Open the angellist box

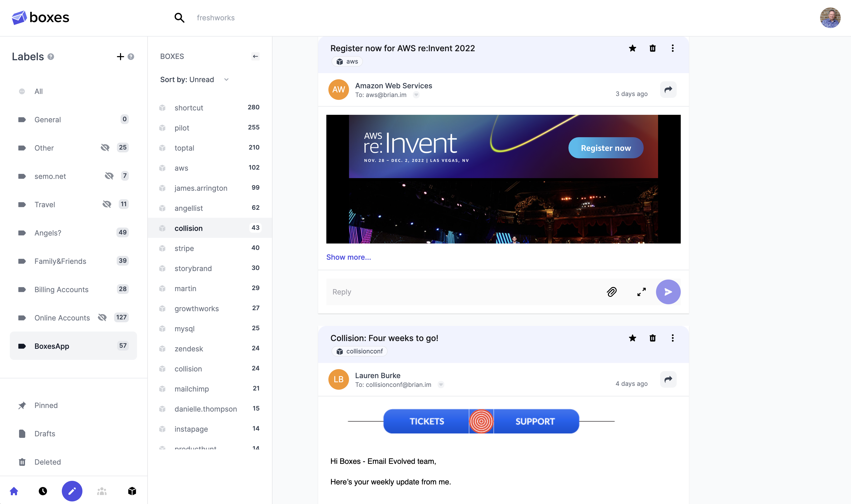pyautogui.click(x=210, y=208)
